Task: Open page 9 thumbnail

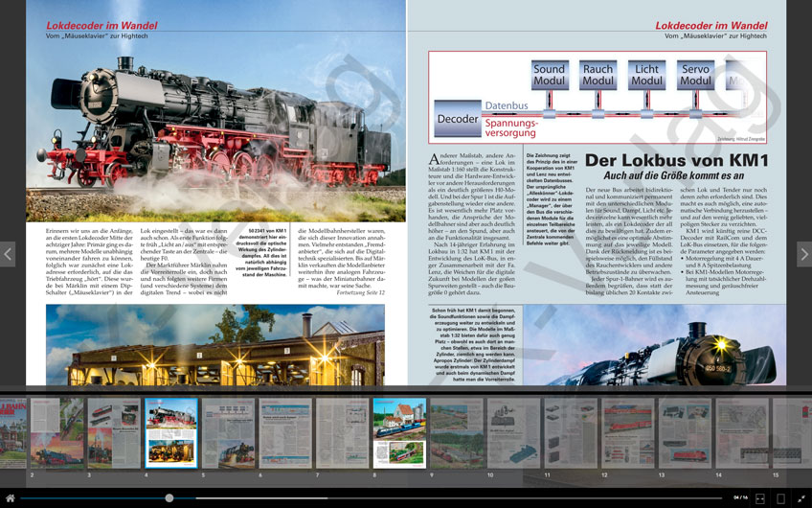Action: pyautogui.click(x=457, y=433)
